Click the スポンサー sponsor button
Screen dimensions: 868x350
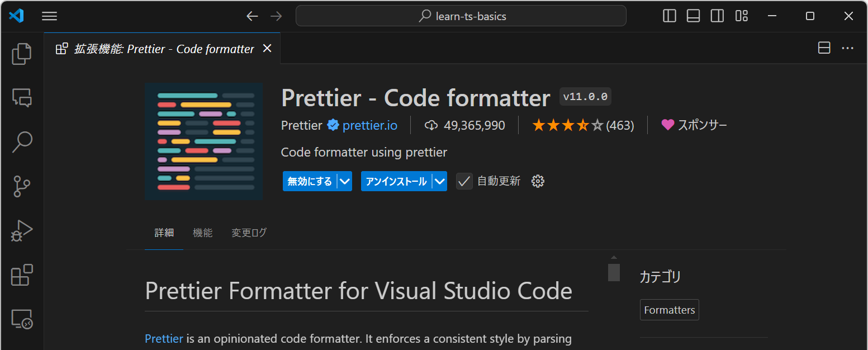tap(694, 125)
